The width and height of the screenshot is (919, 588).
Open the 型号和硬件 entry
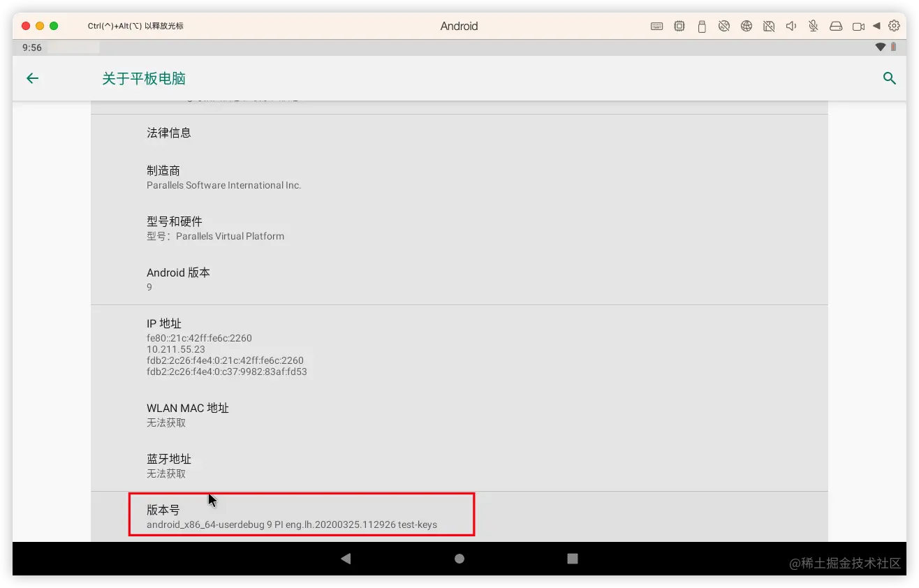click(x=459, y=228)
